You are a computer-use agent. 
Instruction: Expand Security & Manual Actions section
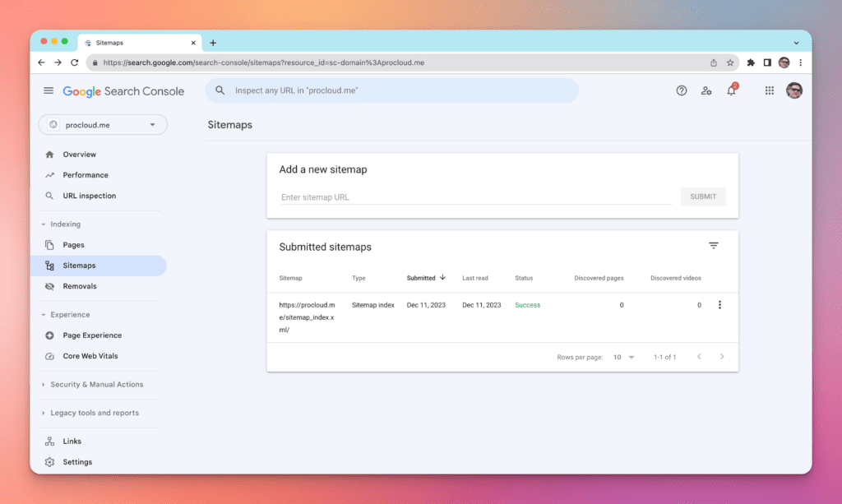coord(96,385)
